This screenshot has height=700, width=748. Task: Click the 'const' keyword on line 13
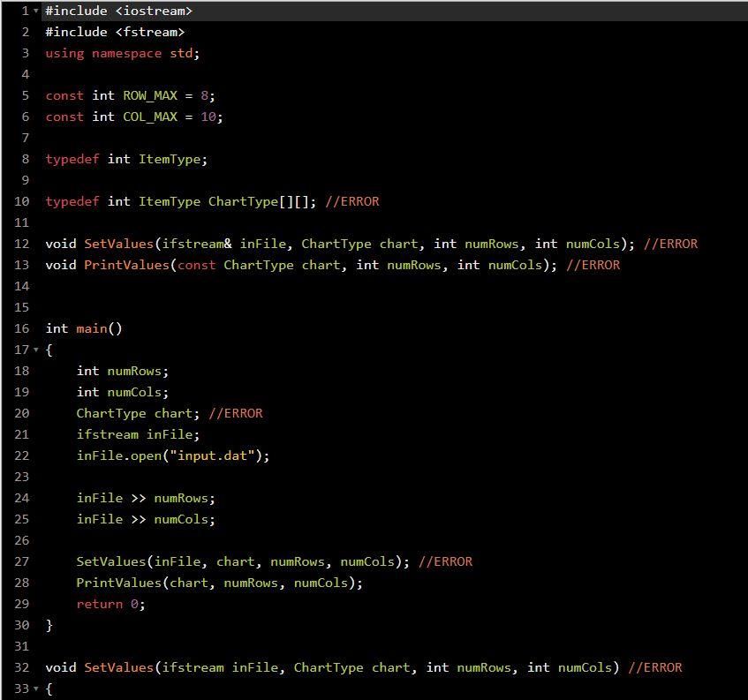[x=197, y=265]
